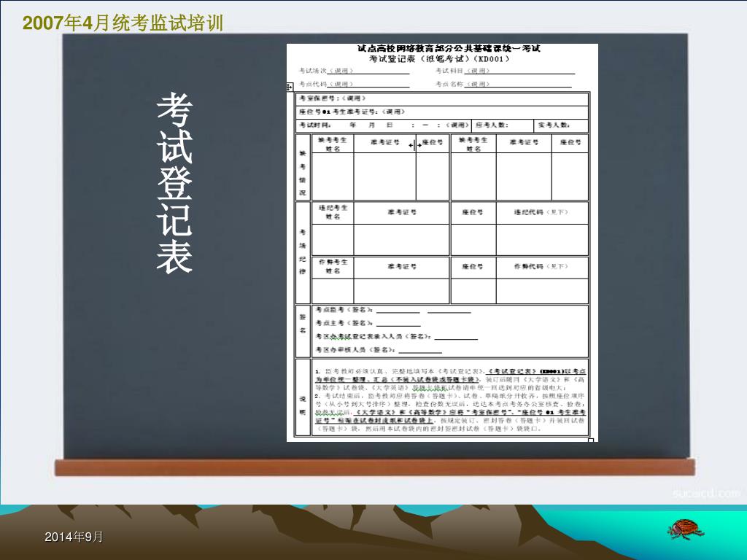The image size is (747, 560).
Task: Click the 考区办审核人员（签名） line
Action: [379, 350]
